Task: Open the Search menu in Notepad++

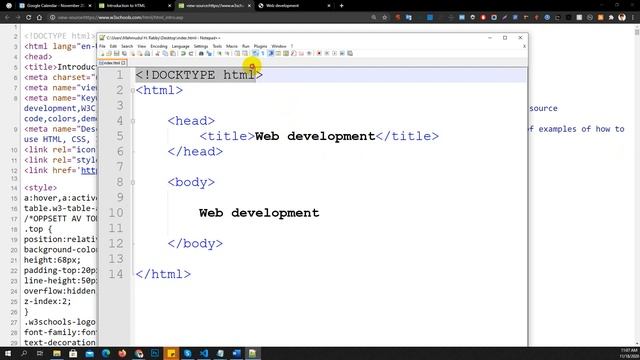Action: [127, 46]
